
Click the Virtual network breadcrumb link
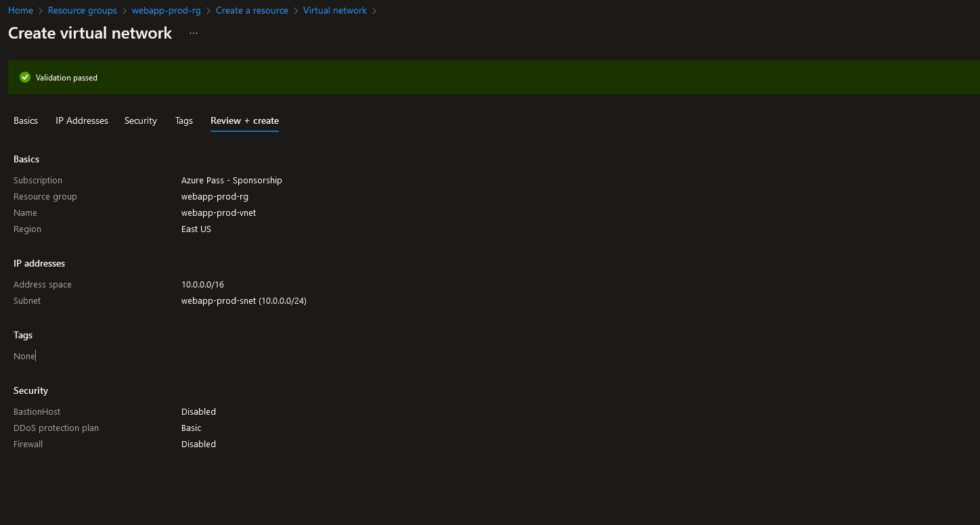click(x=334, y=10)
